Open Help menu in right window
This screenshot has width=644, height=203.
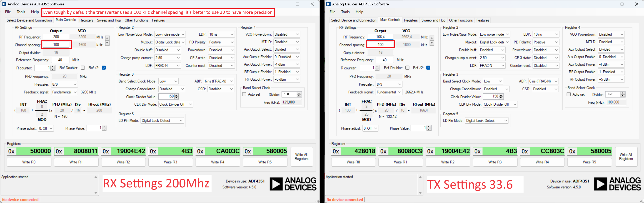click(x=359, y=12)
